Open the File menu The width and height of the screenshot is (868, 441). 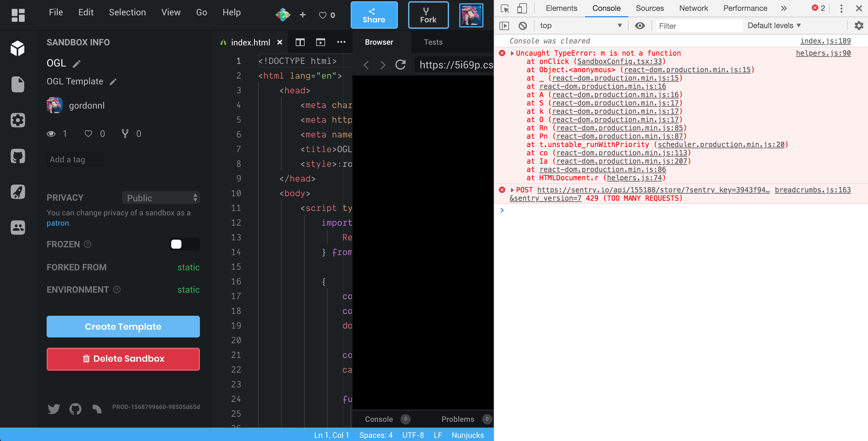point(56,12)
